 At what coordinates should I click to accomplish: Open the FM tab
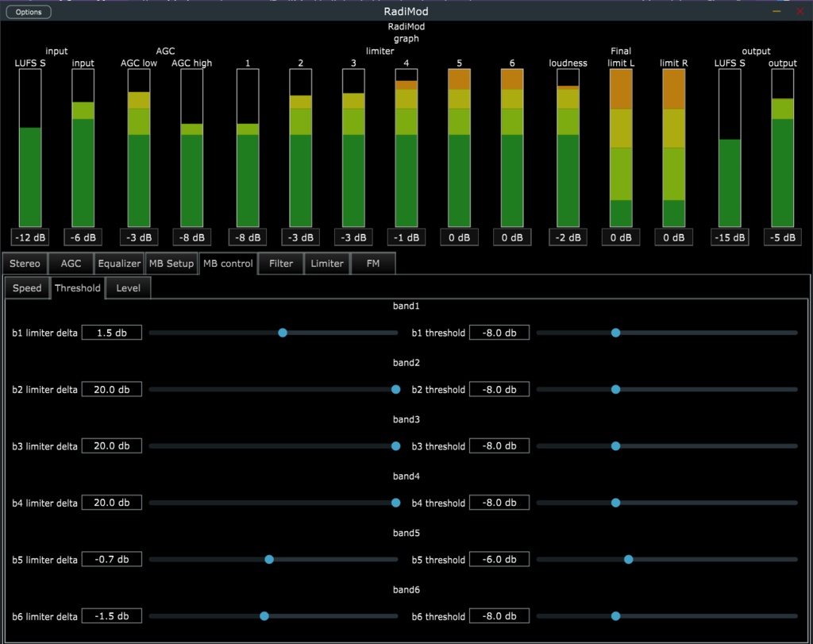pyautogui.click(x=373, y=264)
